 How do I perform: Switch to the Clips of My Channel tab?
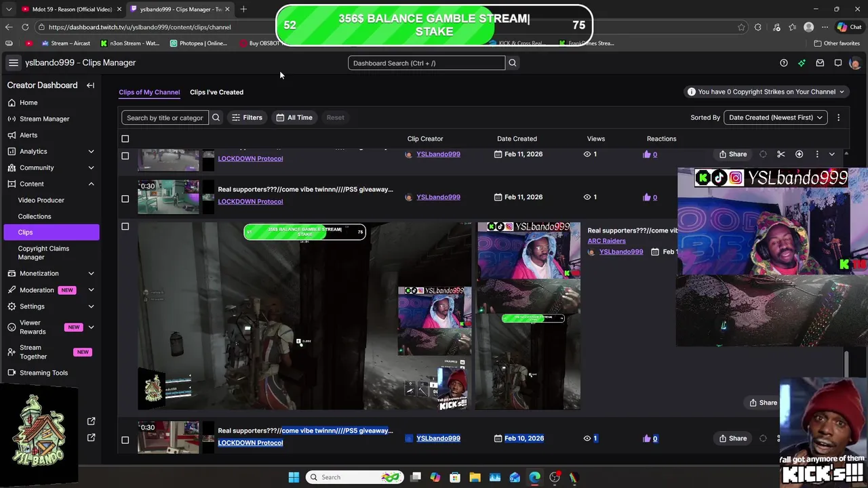click(x=149, y=92)
